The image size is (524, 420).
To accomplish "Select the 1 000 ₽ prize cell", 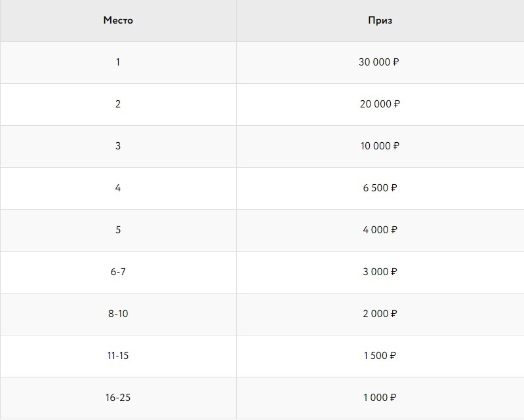I will 380,398.
